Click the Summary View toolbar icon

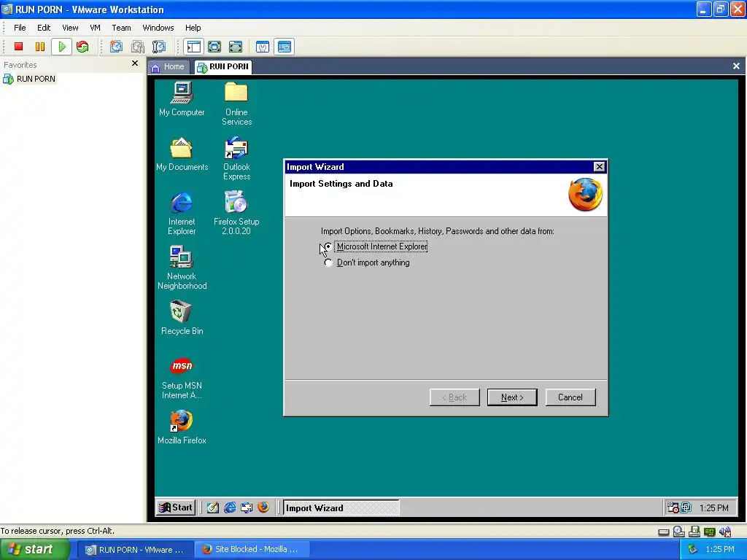(263, 47)
